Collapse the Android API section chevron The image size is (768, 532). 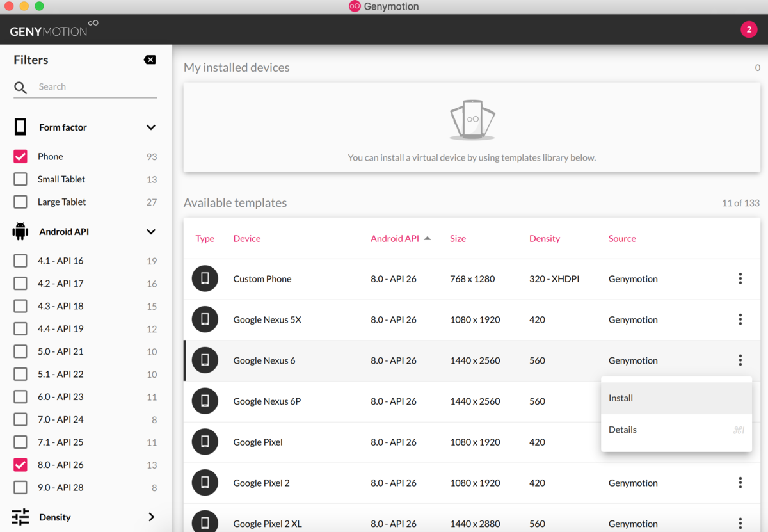click(x=151, y=232)
